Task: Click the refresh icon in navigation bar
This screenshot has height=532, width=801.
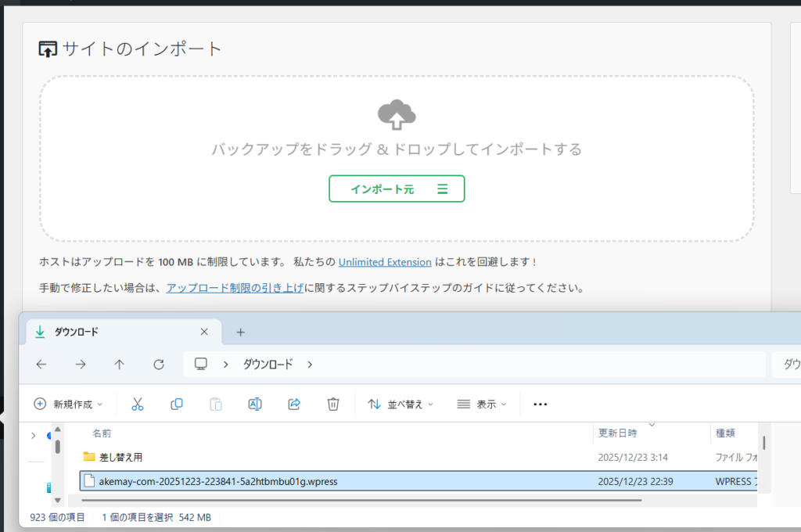Action: [x=159, y=364]
